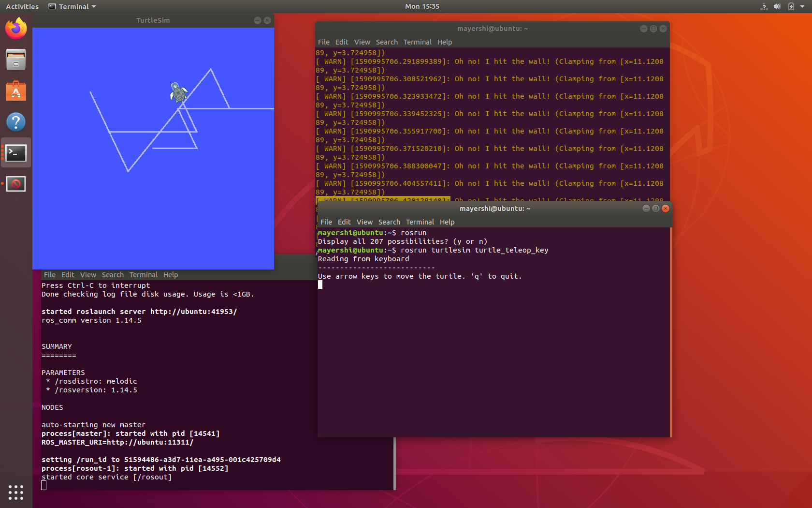Image resolution: width=812 pixels, height=508 pixels.
Task: Click the TurtleSim title bar
Action: tap(153, 20)
